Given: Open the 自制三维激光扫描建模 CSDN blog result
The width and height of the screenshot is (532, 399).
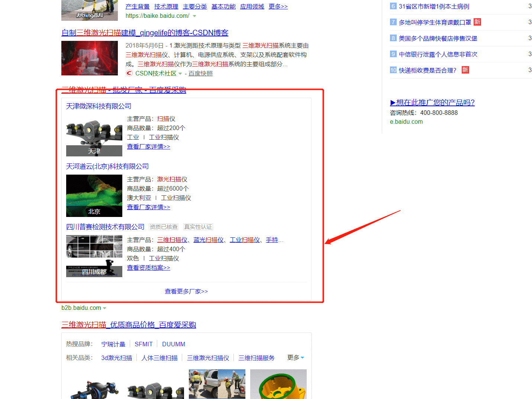Looking at the screenshot, I should click(x=145, y=33).
